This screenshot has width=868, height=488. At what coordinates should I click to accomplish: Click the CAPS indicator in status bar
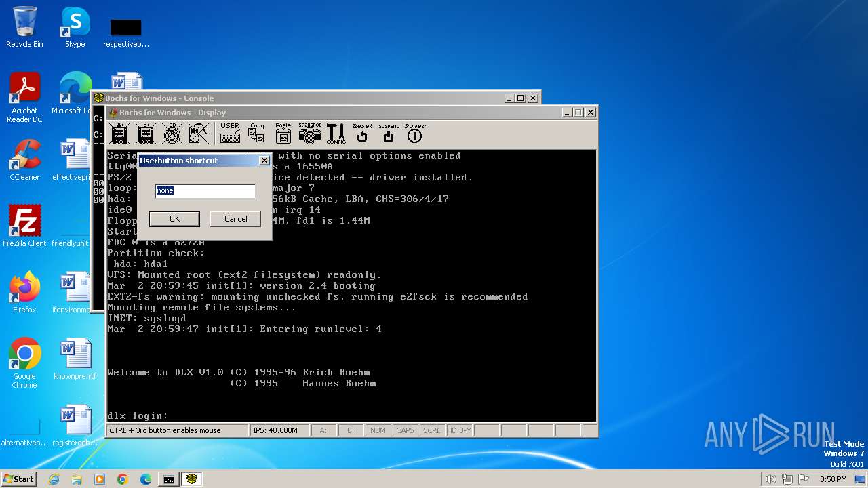405,430
